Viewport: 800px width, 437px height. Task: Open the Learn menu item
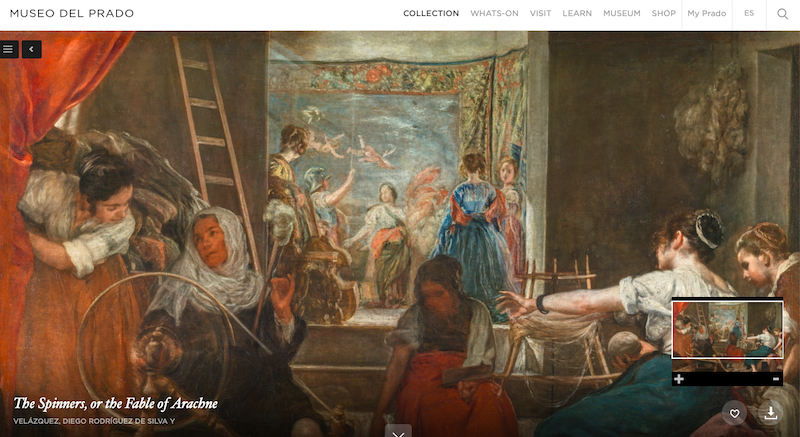coord(577,13)
